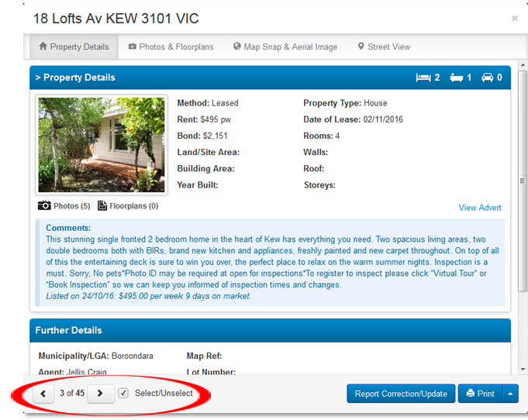Click the bed icon in Property Details header
The image size is (528, 420).
423,77
